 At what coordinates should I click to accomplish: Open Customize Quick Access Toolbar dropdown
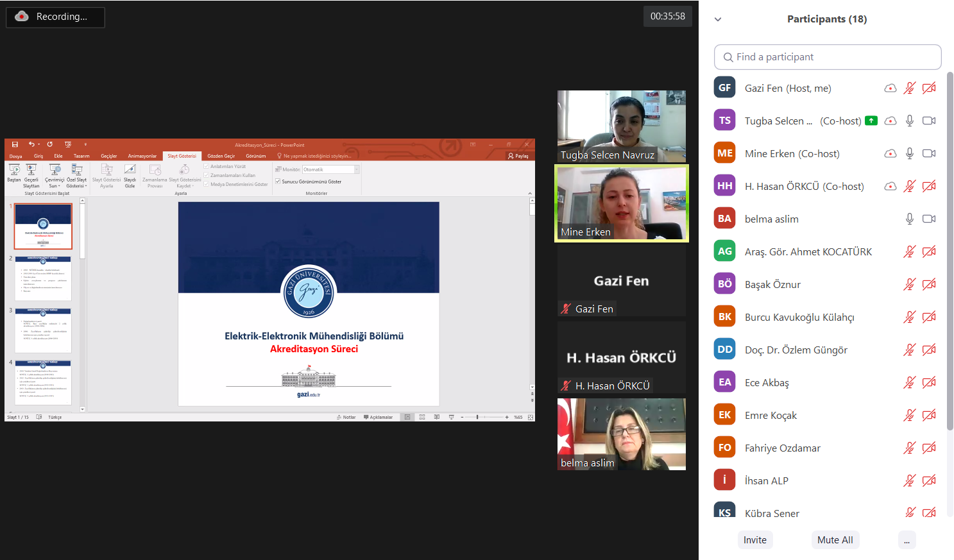point(85,144)
